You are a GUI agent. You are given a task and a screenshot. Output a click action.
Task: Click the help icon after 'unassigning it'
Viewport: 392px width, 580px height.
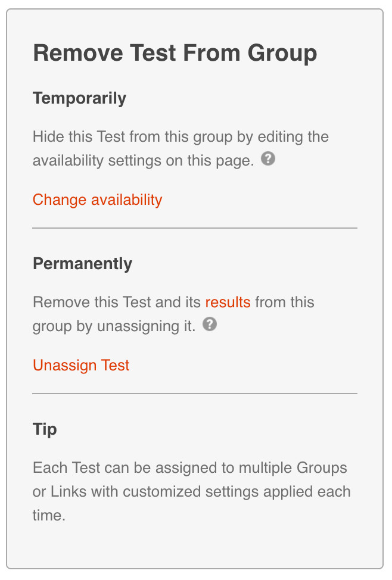(210, 325)
